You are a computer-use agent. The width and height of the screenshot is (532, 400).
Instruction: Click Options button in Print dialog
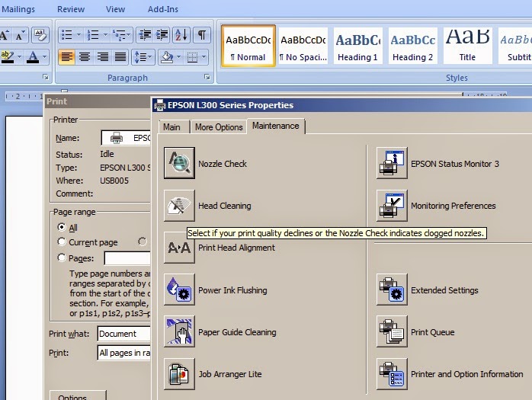pyautogui.click(x=78, y=395)
